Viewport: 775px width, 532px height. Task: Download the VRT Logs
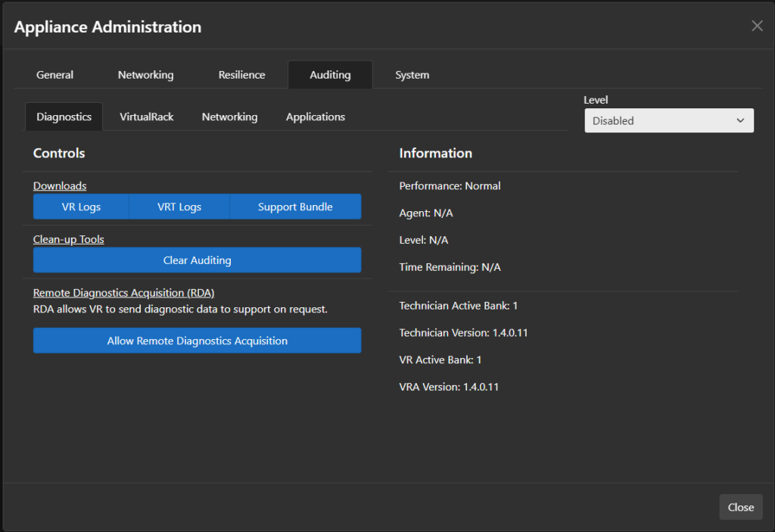click(x=179, y=207)
